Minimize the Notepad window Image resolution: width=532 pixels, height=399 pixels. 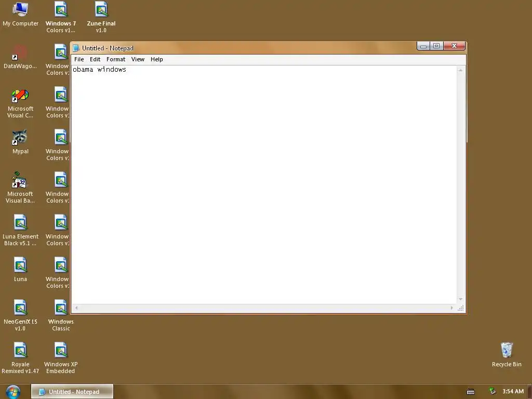[x=423, y=46]
